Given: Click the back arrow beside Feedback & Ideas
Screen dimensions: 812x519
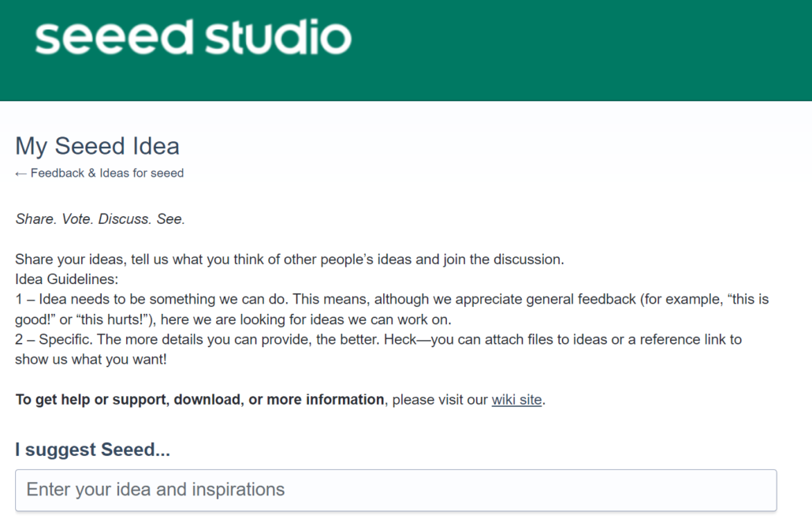Looking at the screenshot, I should point(21,174).
